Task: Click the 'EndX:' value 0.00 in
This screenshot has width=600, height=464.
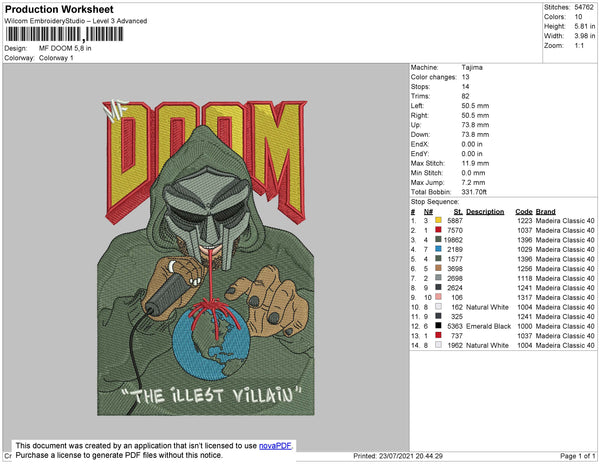Action: pyautogui.click(x=472, y=144)
